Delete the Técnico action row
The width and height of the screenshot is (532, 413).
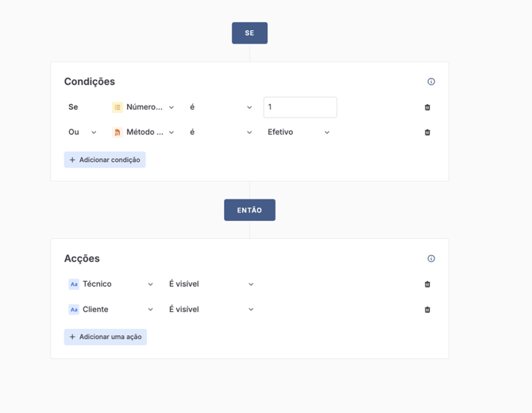[x=427, y=284]
